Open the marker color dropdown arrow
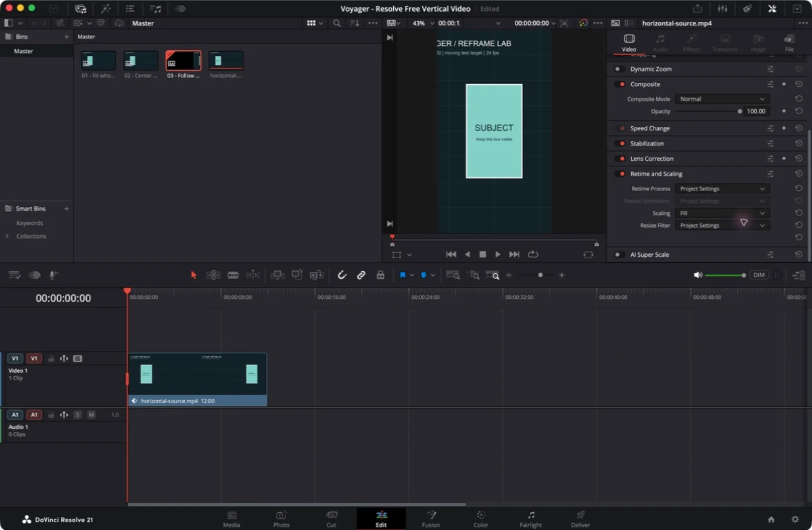Viewport: 812px width, 530px height. pos(432,275)
